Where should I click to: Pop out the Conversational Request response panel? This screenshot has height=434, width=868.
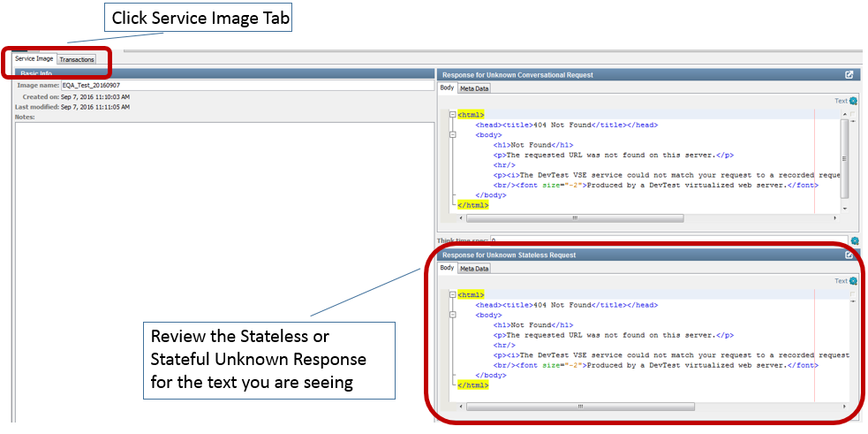pyautogui.click(x=849, y=76)
